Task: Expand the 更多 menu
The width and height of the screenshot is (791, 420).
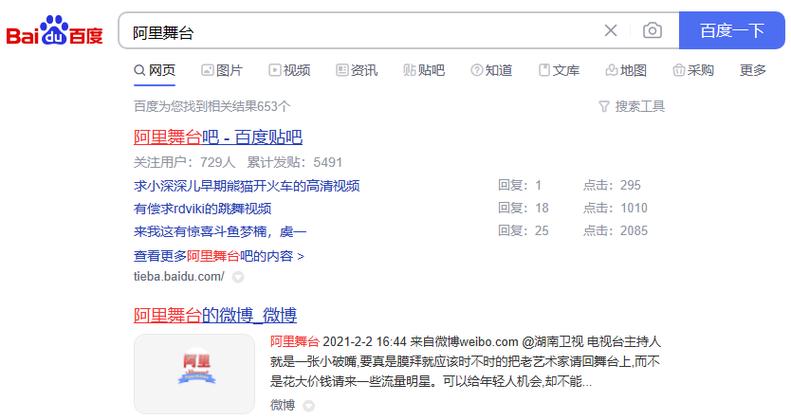Action: coord(753,70)
